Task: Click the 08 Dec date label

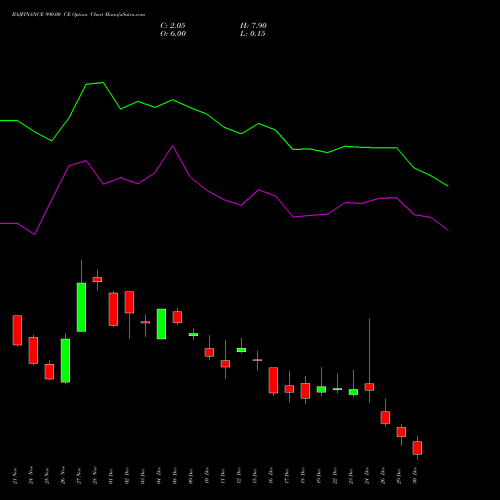Action: click(175, 476)
